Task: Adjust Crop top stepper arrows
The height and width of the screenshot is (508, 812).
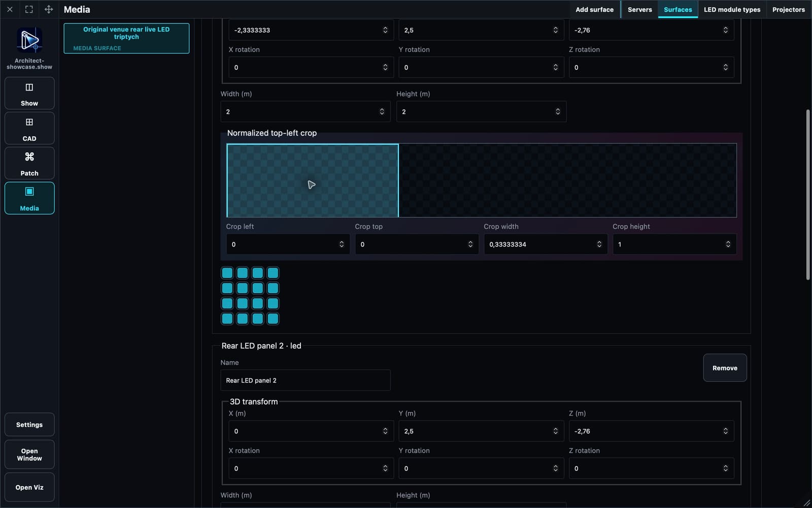Action: tap(470, 244)
